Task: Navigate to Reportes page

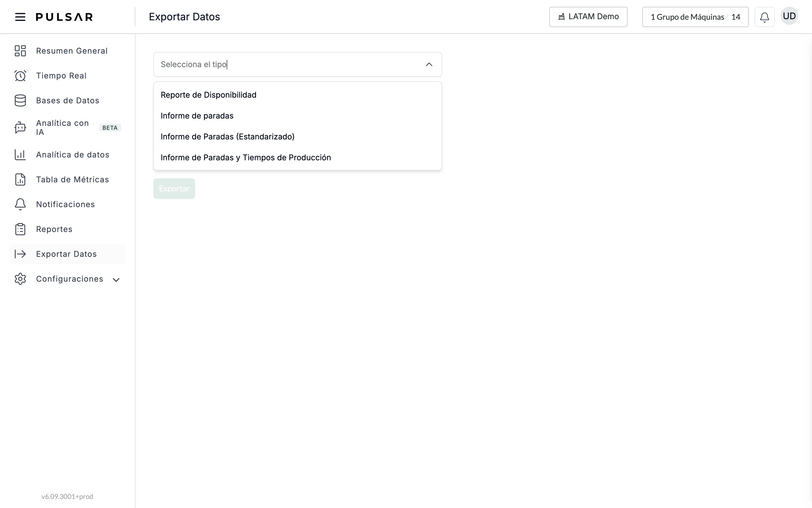Action: pos(54,229)
